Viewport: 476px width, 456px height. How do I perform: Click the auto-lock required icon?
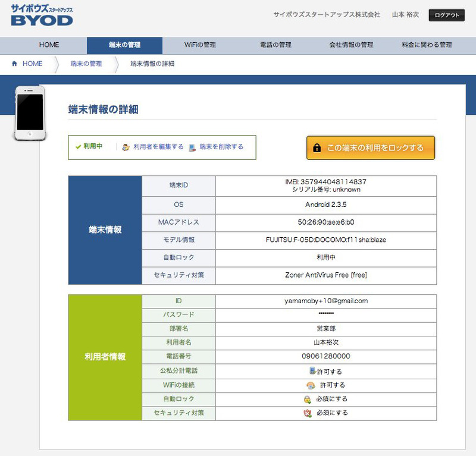(307, 399)
